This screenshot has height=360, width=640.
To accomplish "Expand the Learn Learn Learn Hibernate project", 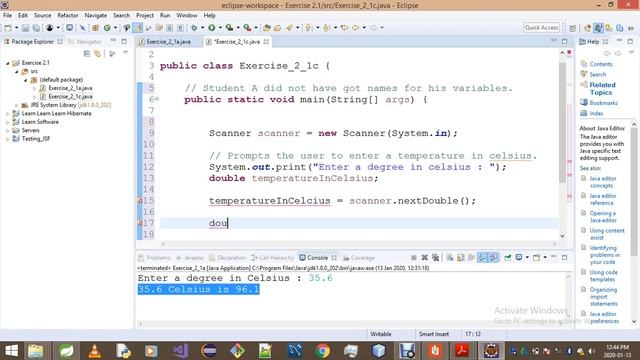I will click(x=7, y=113).
